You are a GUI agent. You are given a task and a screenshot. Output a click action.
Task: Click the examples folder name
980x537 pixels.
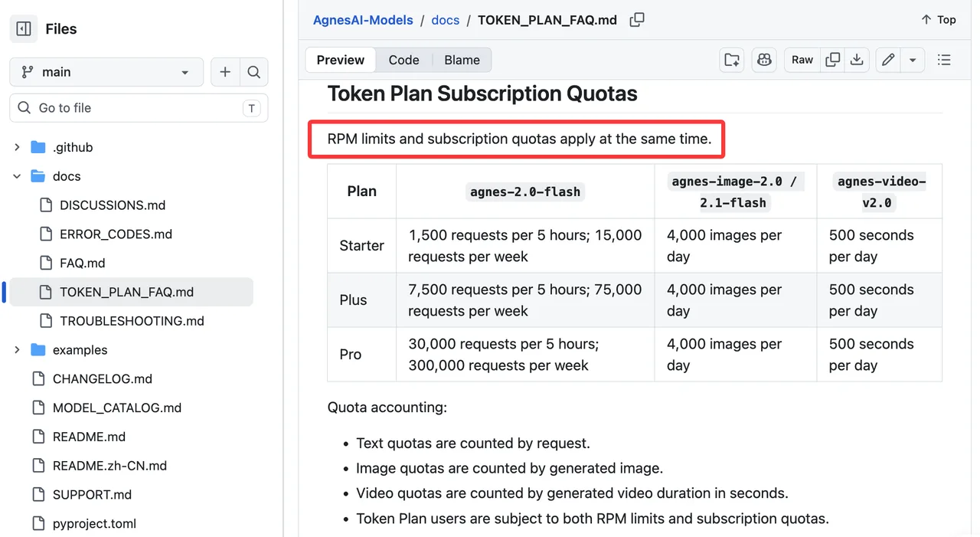point(80,350)
